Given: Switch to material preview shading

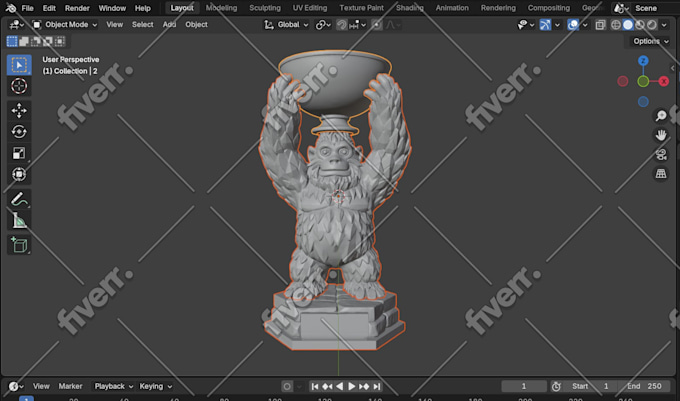Looking at the screenshot, I should 640,25.
